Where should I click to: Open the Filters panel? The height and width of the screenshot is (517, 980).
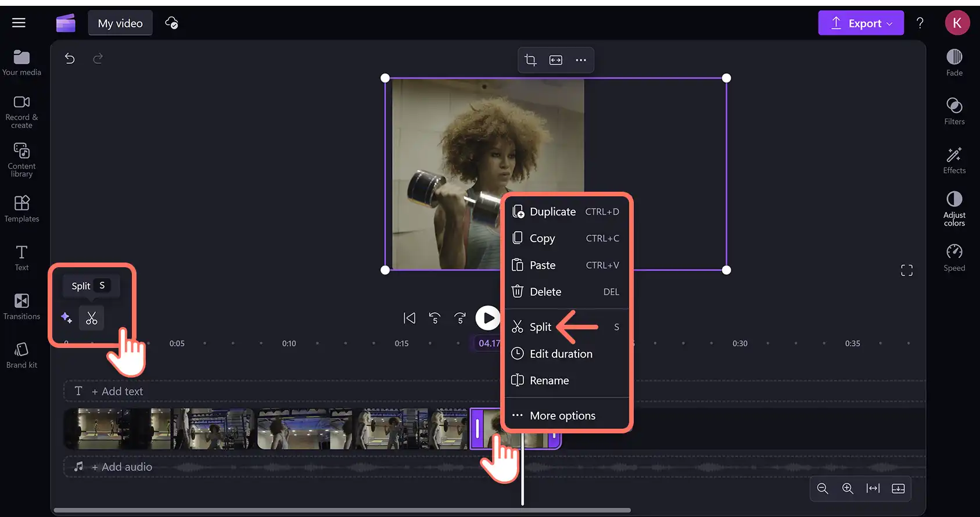[x=954, y=112]
